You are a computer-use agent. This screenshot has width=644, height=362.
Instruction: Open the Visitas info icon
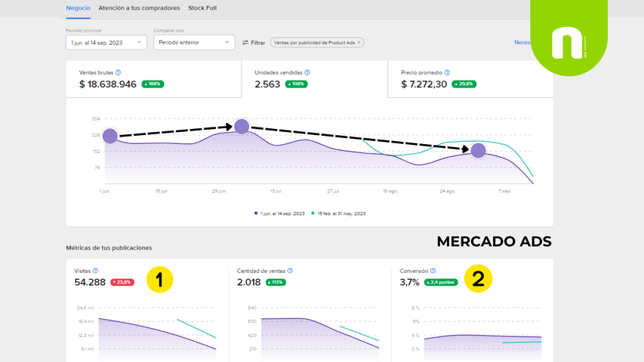(x=96, y=271)
